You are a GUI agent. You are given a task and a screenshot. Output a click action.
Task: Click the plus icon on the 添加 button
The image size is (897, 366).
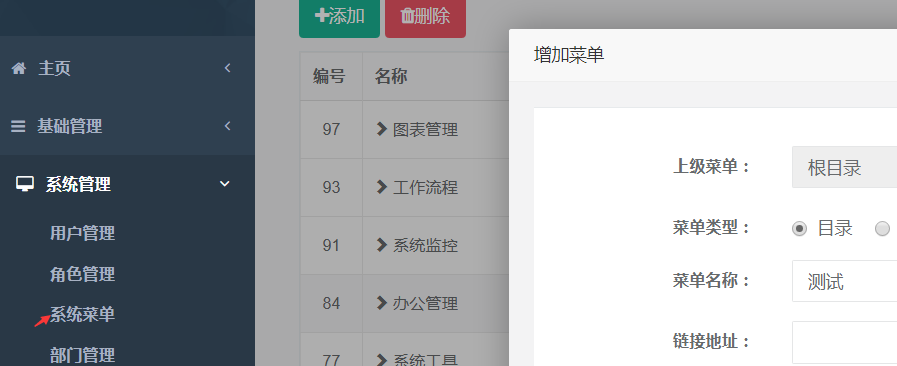tap(322, 16)
